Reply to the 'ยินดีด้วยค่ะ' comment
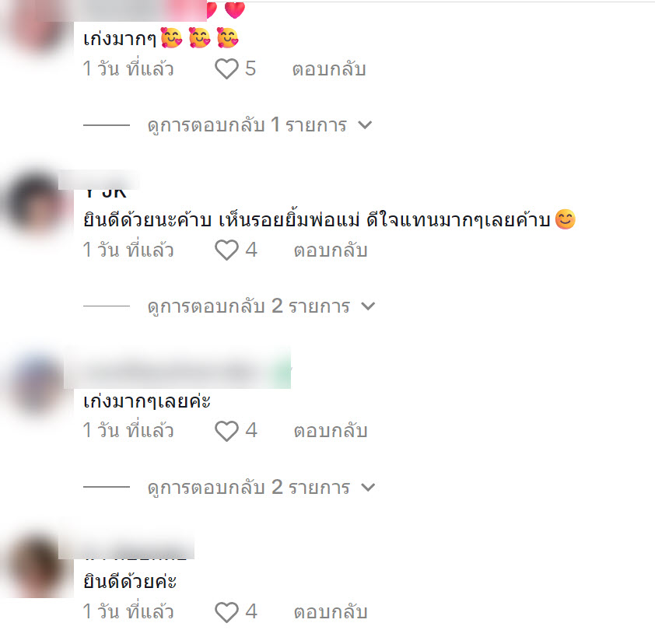The height and width of the screenshot is (644, 655). (x=331, y=612)
